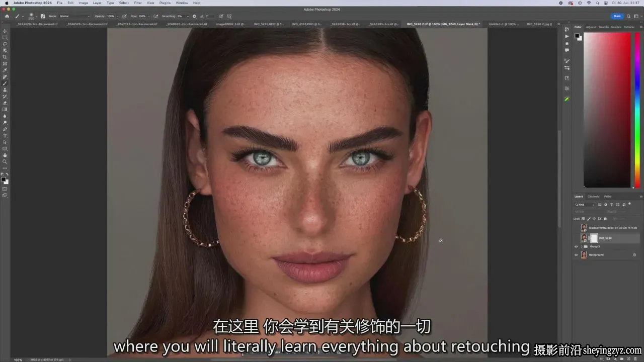Select the Hand tool
This screenshot has width=644, height=362.
coord(5,155)
